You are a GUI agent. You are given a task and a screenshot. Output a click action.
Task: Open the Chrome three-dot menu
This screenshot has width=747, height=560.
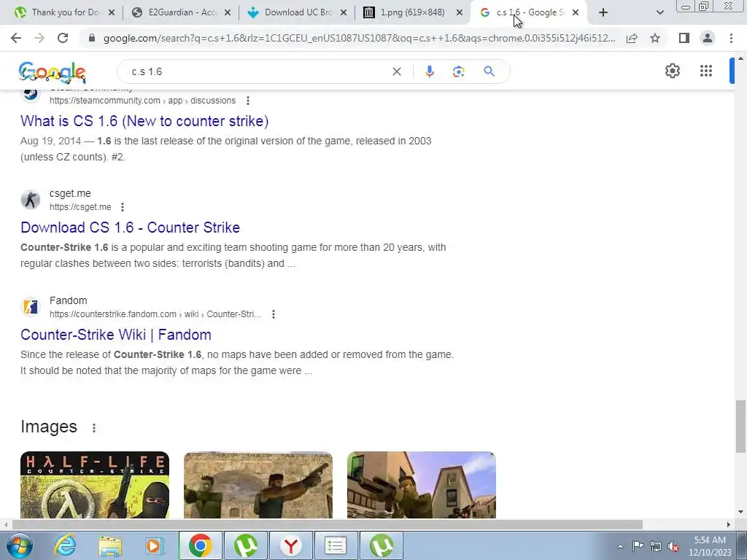(731, 38)
